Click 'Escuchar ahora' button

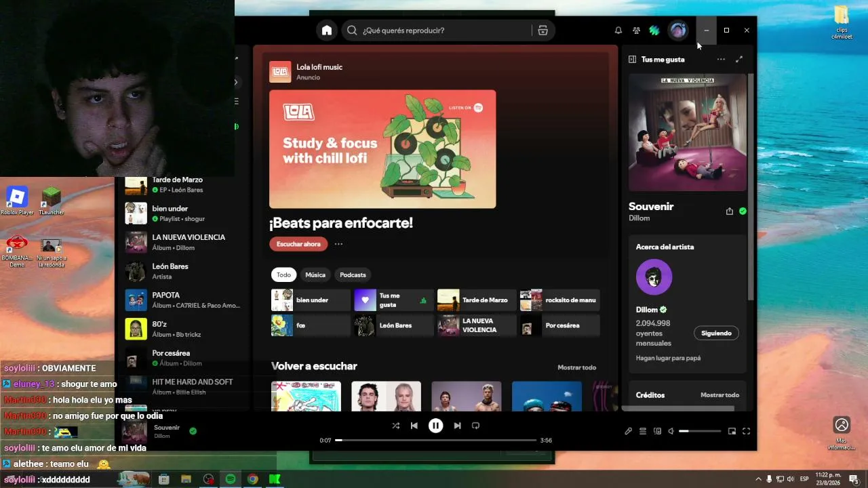click(298, 244)
